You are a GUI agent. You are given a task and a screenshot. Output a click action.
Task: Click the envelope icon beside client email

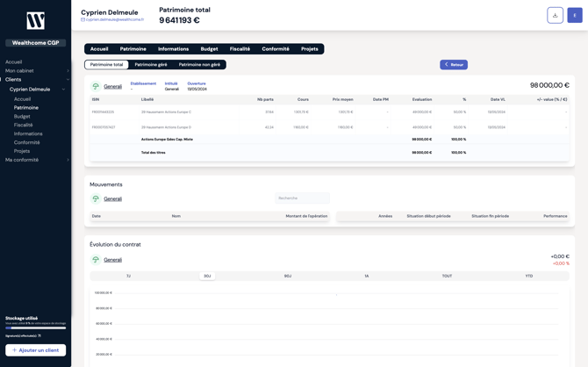[83, 19]
